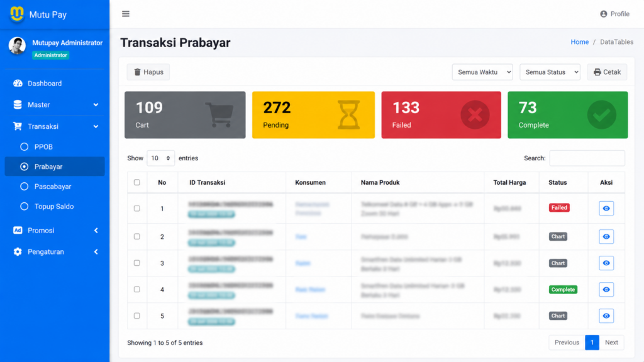Screen dimensions: 644x362
Task: Check the checkbox for row 5
Action: coord(136,315)
